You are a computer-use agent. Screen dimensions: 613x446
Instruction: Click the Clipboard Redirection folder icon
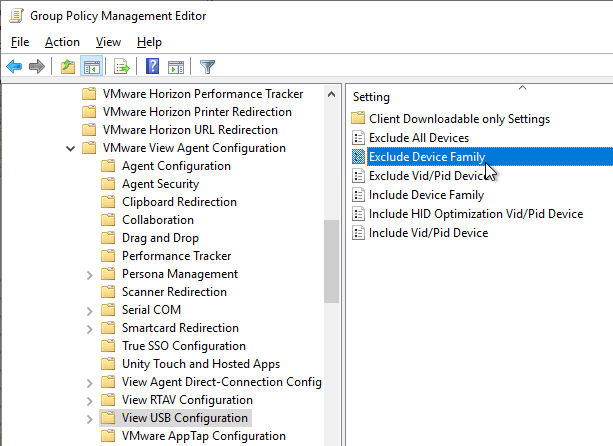(x=108, y=201)
